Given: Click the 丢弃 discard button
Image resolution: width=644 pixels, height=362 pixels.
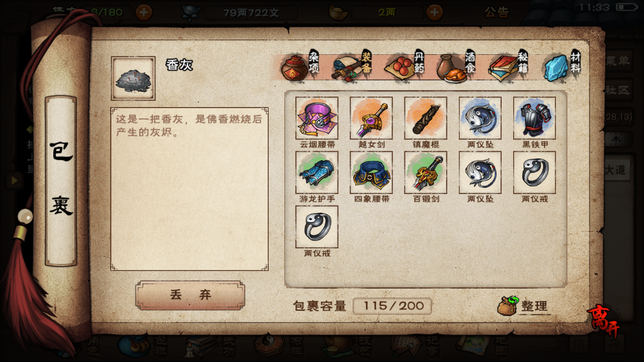Looking at the screenshot, I should tap(190, 295).
